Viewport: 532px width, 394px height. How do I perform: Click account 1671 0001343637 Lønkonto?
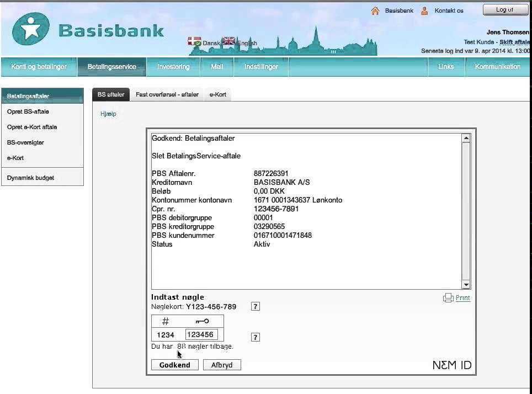298,200
